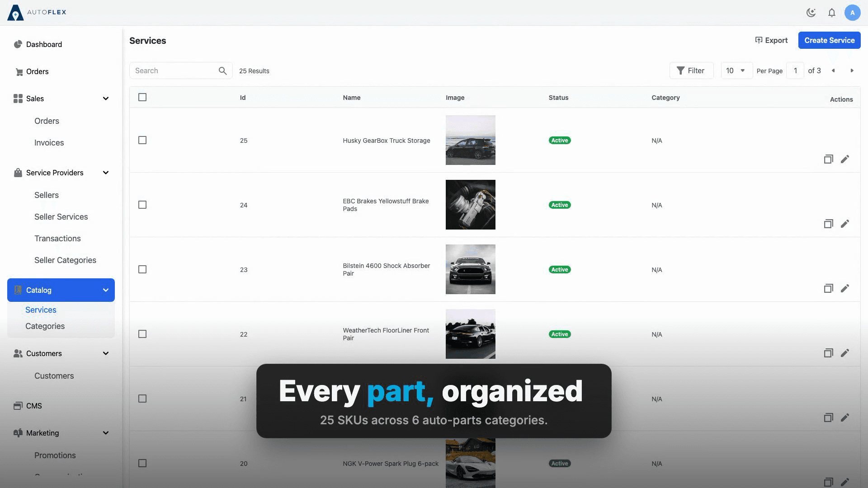Open the Filter button

click(x=691, y=70)
